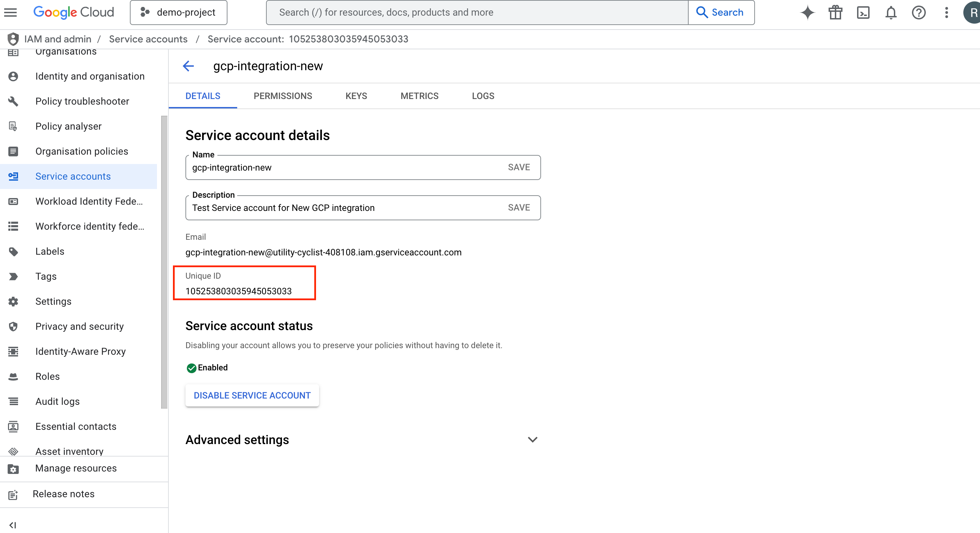The width and height of the screenshot is (980, 533).
Task: Select the service account email address text
Action: pos(323,252)
